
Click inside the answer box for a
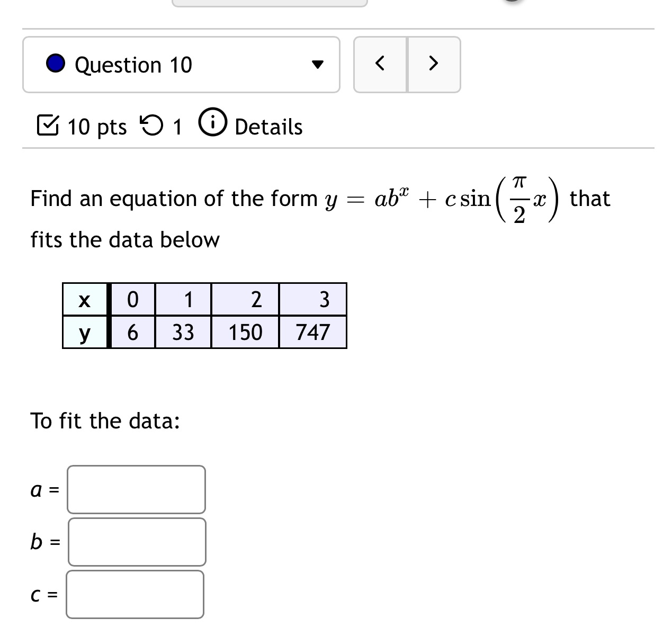tap(136, 489)
